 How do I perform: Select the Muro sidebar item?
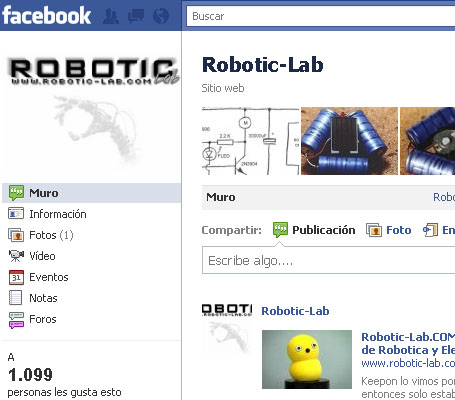(91, 193)
